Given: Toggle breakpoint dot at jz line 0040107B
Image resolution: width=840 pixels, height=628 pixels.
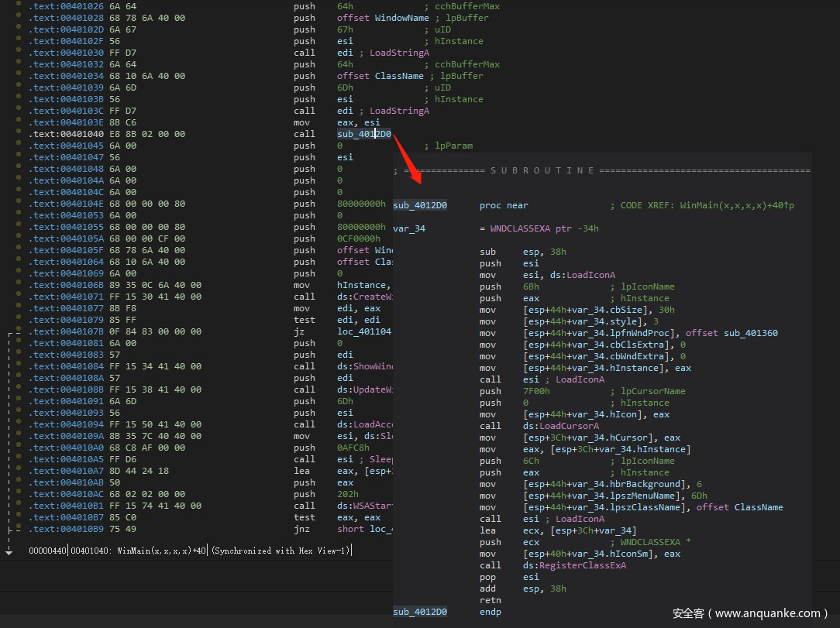Looking at the screenshot, I should [19, 331].
